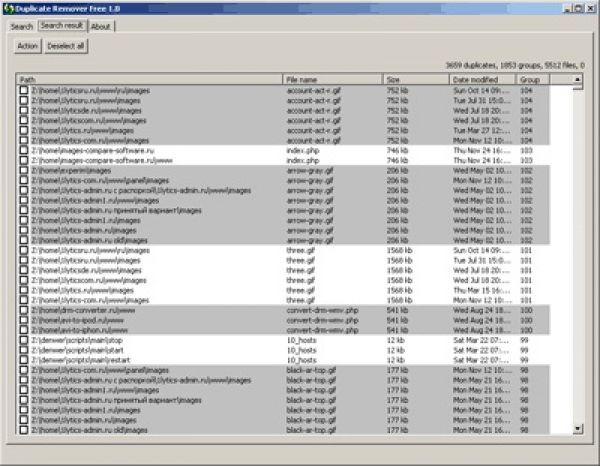Select the Search result tab
Image resolution: width=600 pixels, height=466 pixels.
pyautogui.click(x=62, y=26)
